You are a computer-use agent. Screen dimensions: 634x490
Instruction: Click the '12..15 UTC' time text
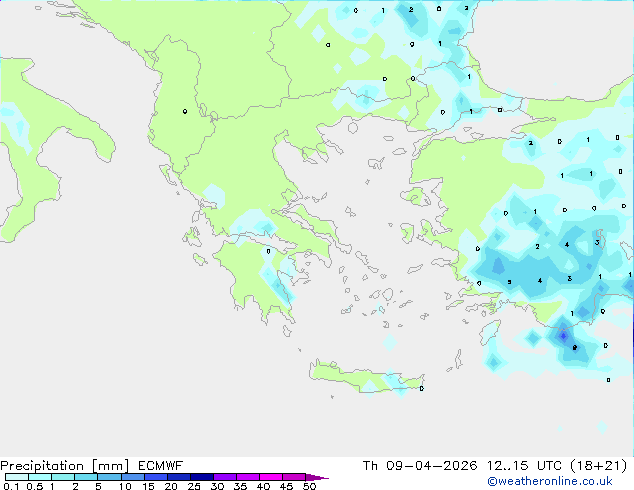[x=524, y=466]
